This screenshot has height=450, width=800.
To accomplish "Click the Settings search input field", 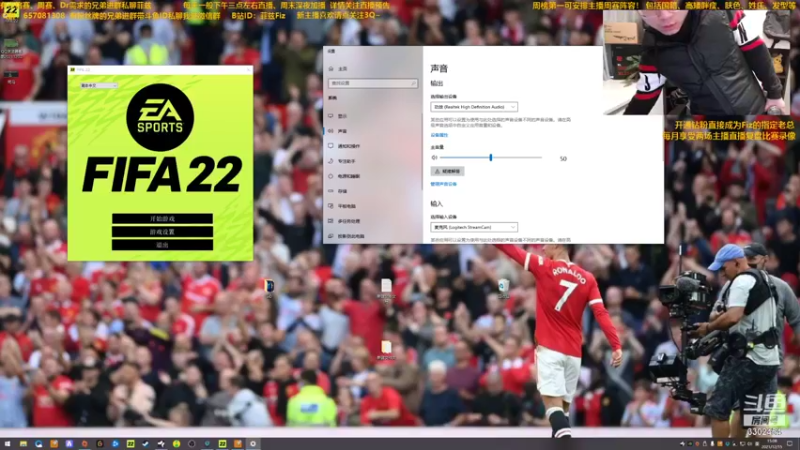I will click(x=372, y=83).
